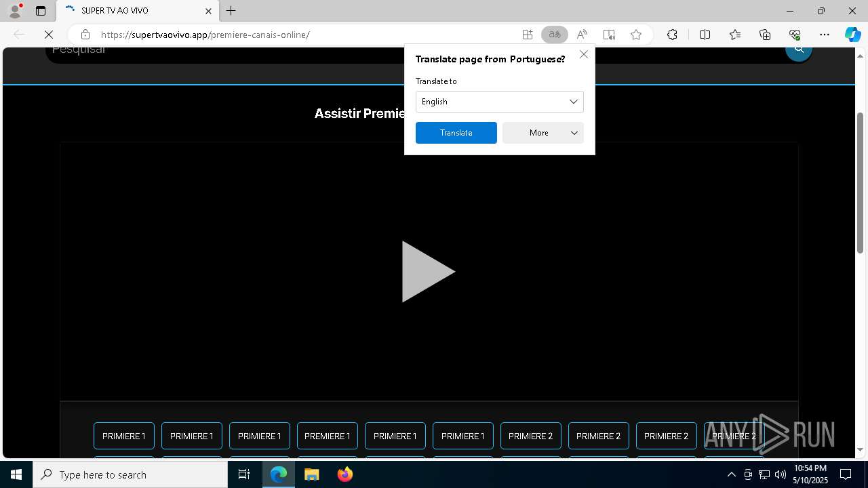868x488 pixels.
Task: Select the PREMIERE 1 channel button
Action: pyautogui.click(x=328, y=436)
